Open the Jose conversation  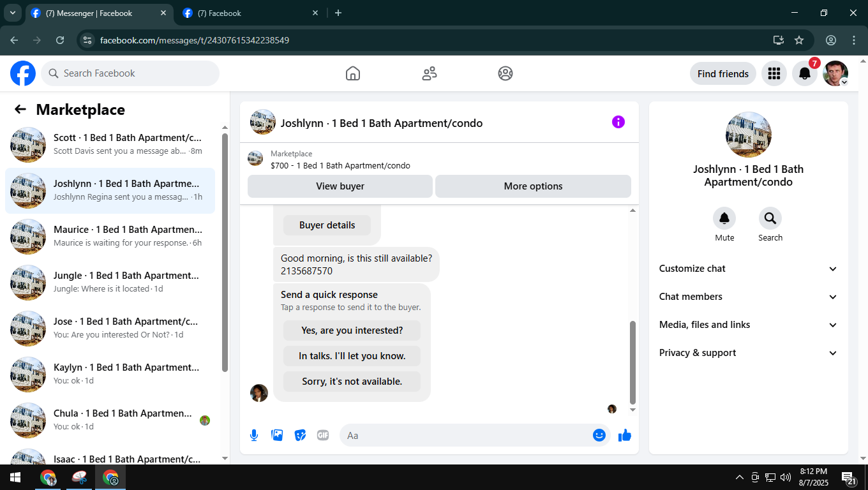pyautogui.click(x=110, y=329)
